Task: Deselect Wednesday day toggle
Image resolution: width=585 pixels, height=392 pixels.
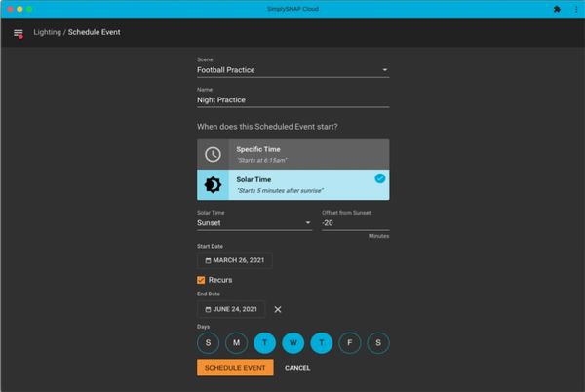Action: 292,343
